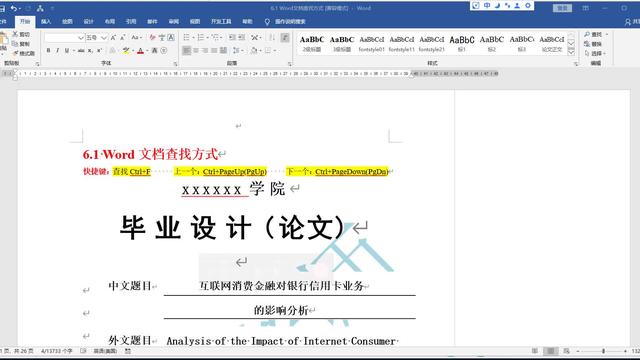Image resolution: width=640 pixels, height=360 pixels.
Task: Open the font name dropdown
Action: (81, 38)
